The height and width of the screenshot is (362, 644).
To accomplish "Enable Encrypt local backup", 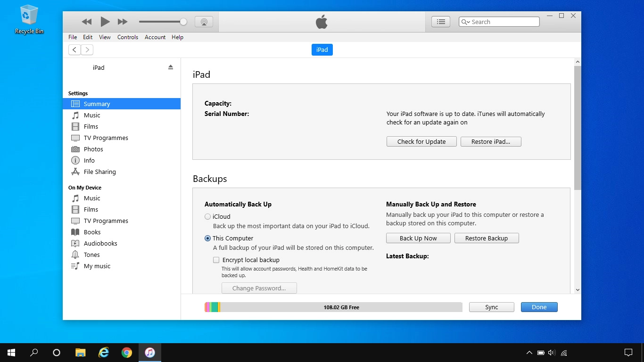I will (216, 260).
